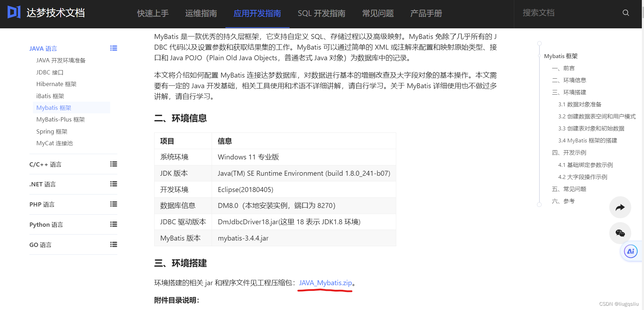Open the share arrow floating button
This screenshot has height=310, width=644.
click(x=620, y=207)
